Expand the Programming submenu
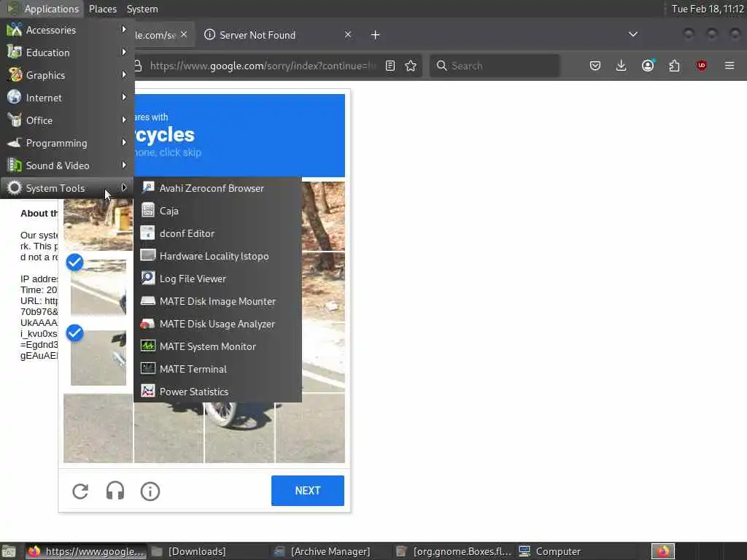 click(x=67, y=143)
